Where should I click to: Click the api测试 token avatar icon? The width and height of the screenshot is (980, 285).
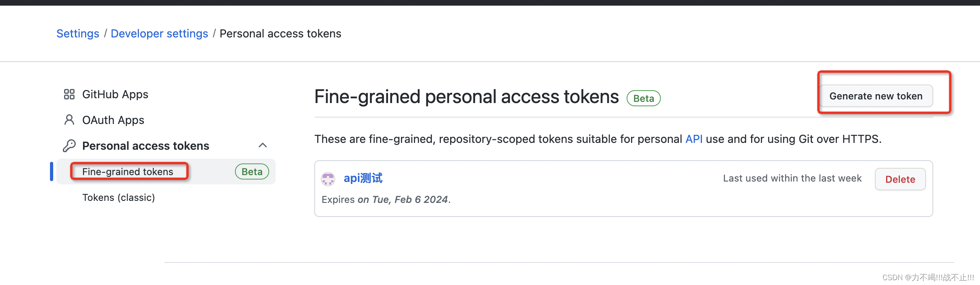click(x=328, y=179)
